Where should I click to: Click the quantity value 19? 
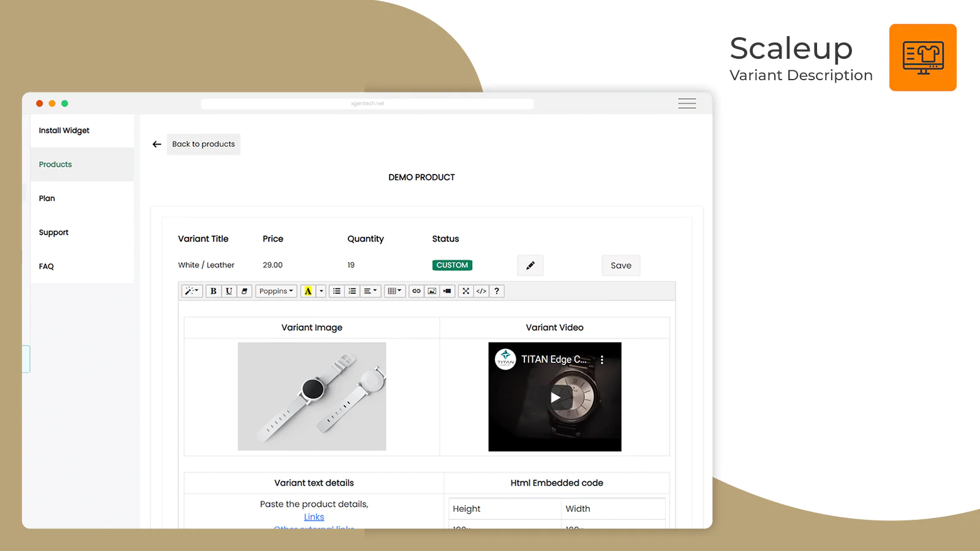coord(351,265)
